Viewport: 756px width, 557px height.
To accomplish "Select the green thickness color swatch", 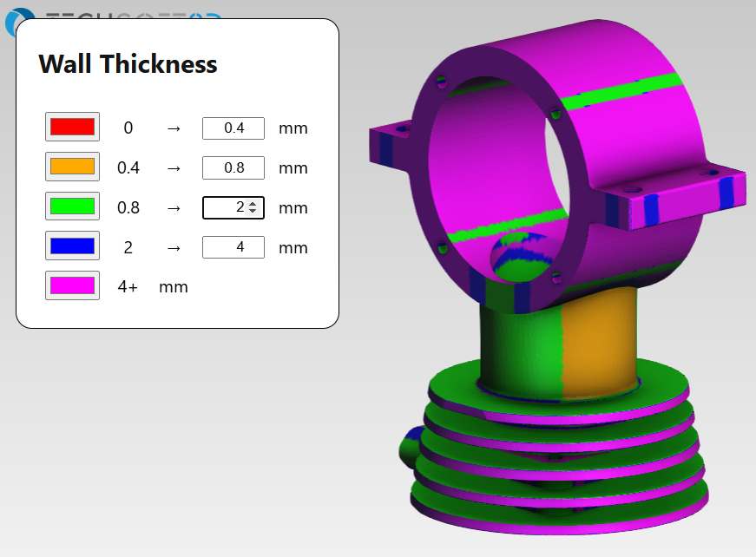I will pyautogui.click(x=72, y=206).
